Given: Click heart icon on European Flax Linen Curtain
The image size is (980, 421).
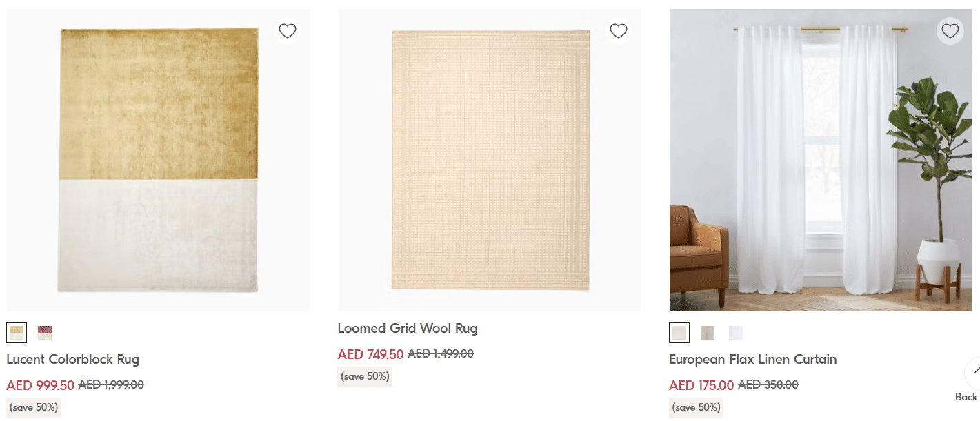Looking at the screenshot, I should click(x=950, y=31).
